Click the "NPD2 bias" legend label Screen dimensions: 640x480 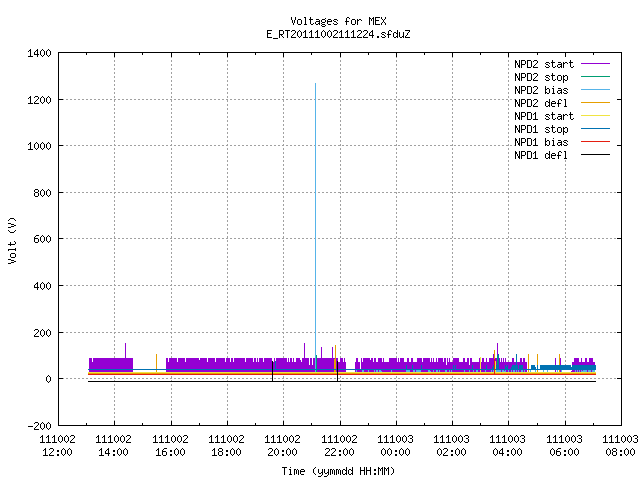[x=541, y=90]
